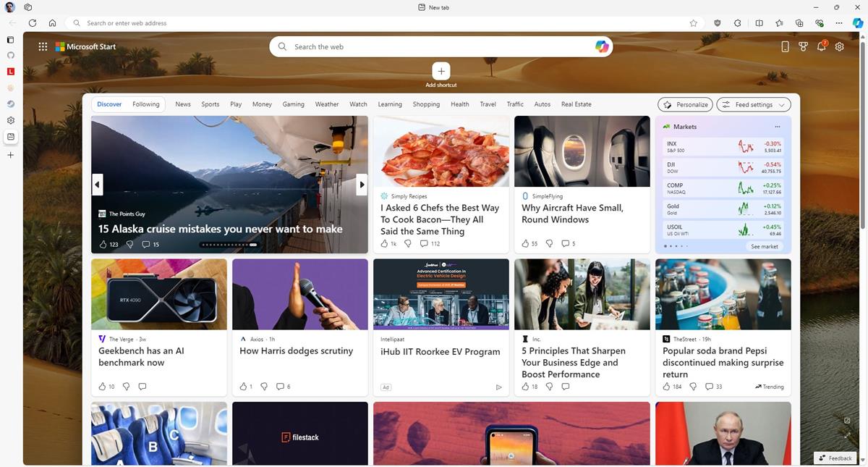Add the current page to favorites

pos(693,22)
